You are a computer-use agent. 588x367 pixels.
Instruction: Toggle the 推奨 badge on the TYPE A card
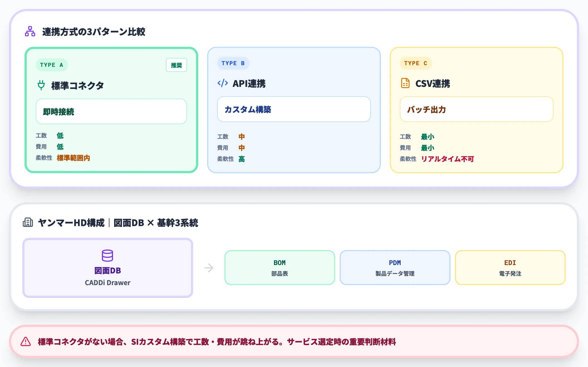point(177,65)
